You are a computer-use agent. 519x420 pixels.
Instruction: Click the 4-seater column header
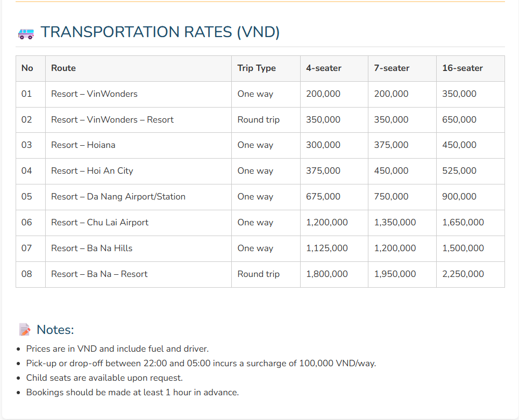pos(324,68)
